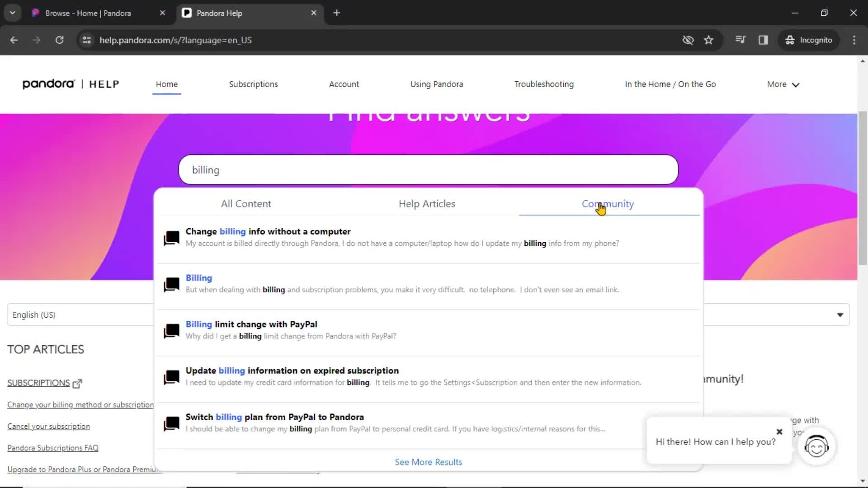Click discussion icon beside the 'Billing' community result
The height and width of the screenshot is (488, 868).
pos(171,285)
